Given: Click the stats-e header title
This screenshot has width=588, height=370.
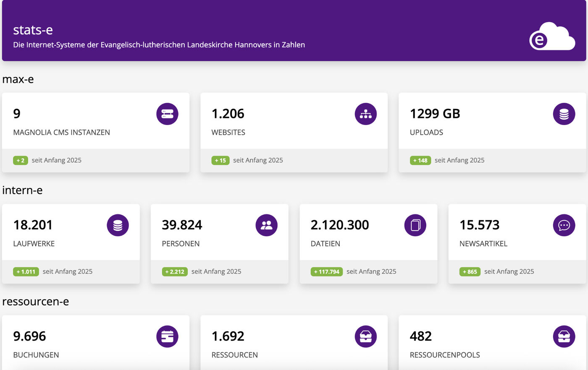Looking at the screenshot, I should click(33, 30).
